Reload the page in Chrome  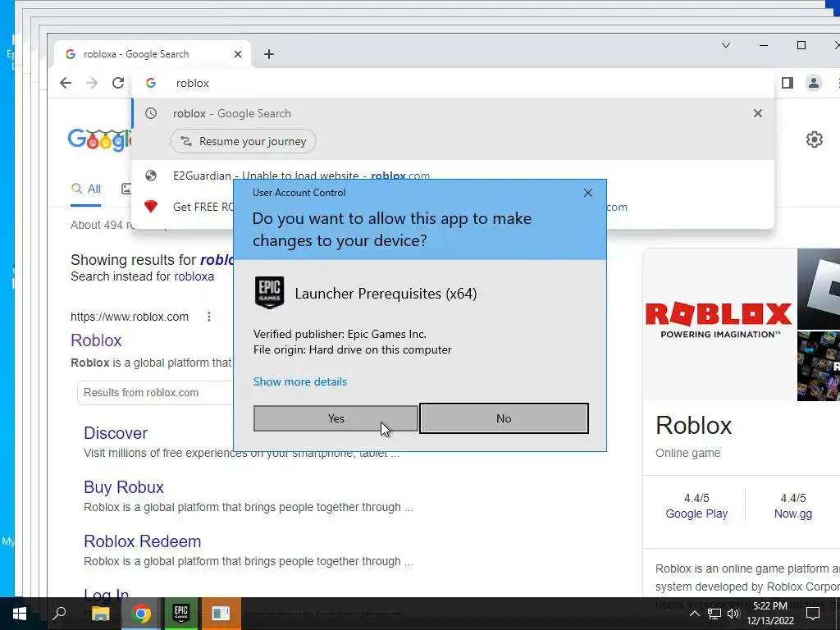point(118,83)
